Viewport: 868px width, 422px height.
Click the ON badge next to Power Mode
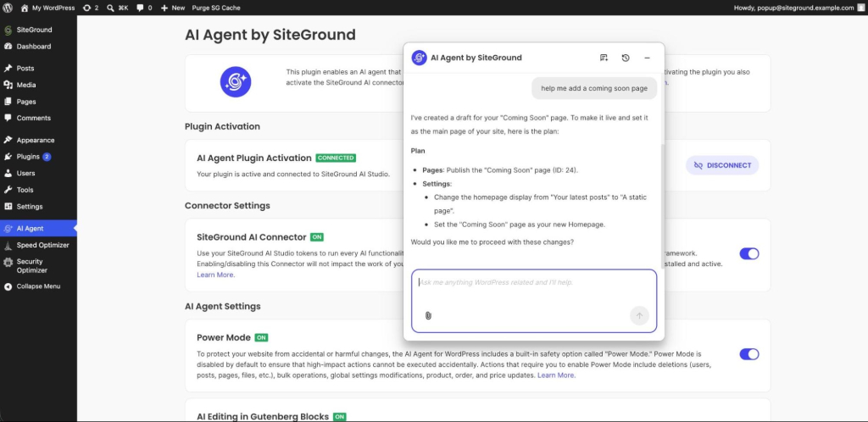tap(261, 337)
